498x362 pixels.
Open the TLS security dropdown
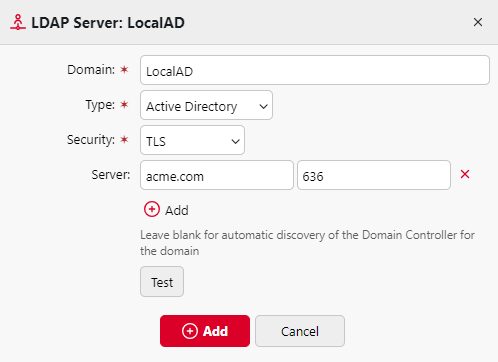point(192,140)
